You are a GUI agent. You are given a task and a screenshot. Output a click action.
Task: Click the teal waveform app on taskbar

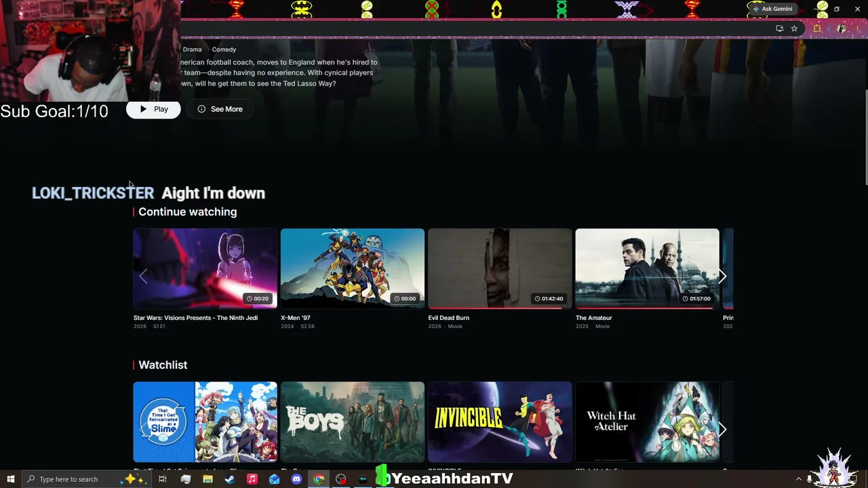[363, 479]
